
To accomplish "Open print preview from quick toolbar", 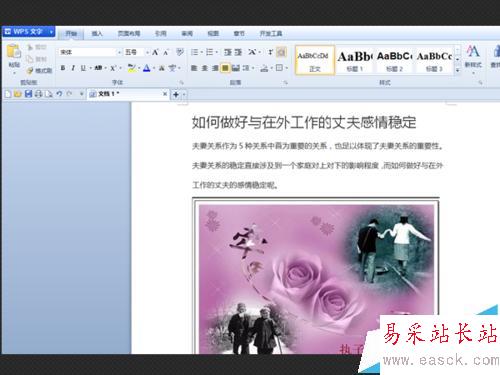I will (x=49, y=94).
